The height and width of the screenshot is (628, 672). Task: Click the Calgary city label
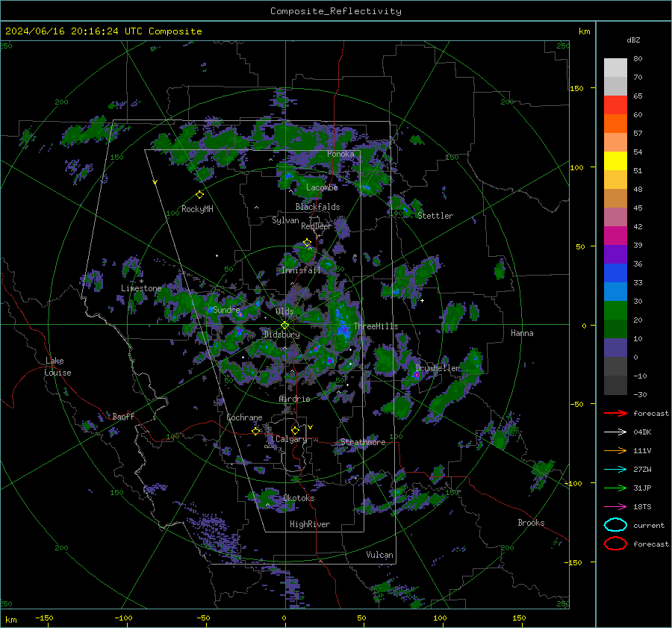tap(291, 439)
